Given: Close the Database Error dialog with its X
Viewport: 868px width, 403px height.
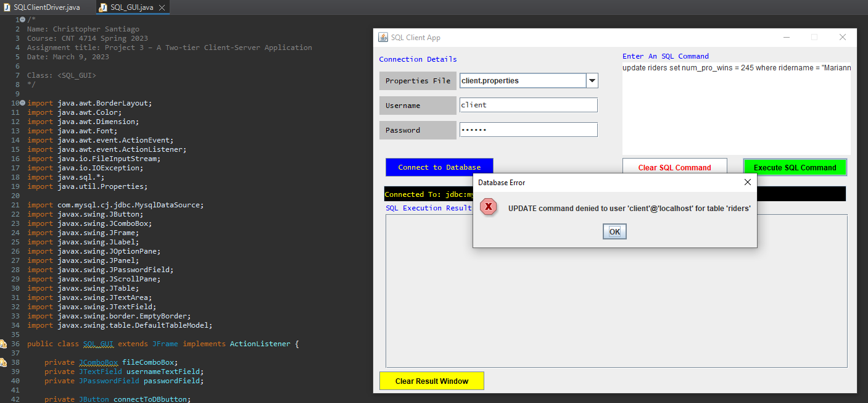Looking at the screenshot, I should (x=748, y=182).
